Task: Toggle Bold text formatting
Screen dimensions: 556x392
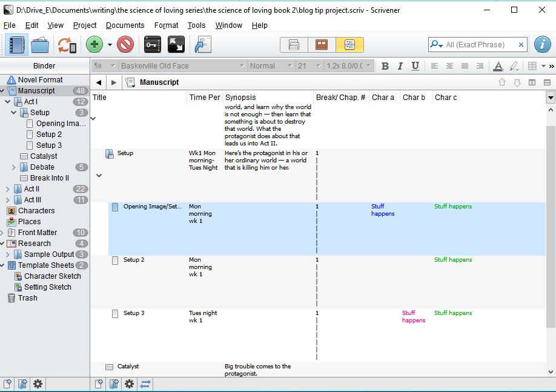Action: pyautogui.click(x=385, y=66)
